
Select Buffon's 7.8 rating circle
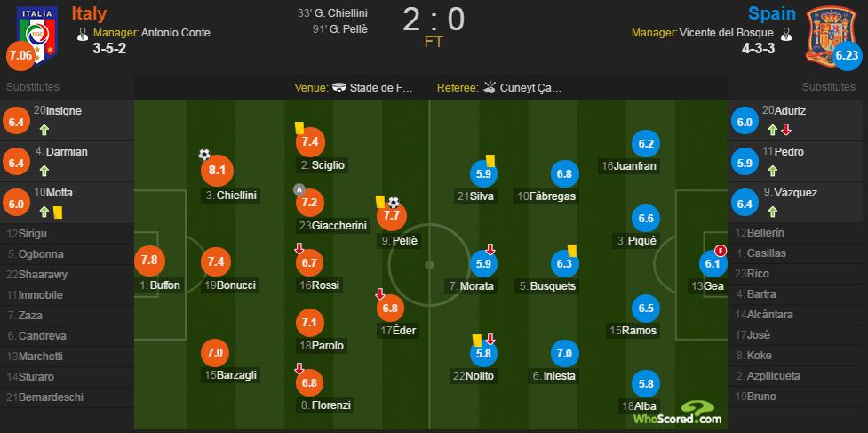click(149, 261)
